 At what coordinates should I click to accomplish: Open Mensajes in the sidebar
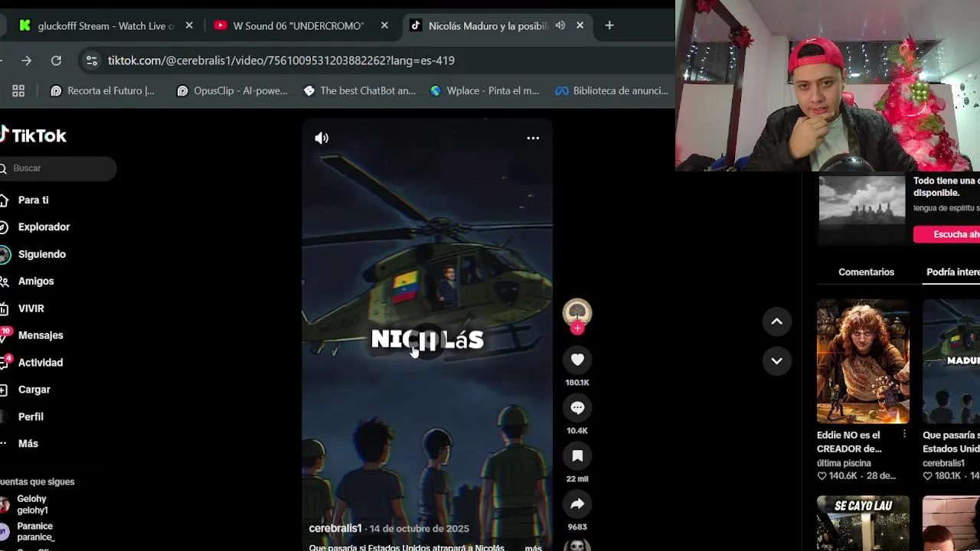41,335
